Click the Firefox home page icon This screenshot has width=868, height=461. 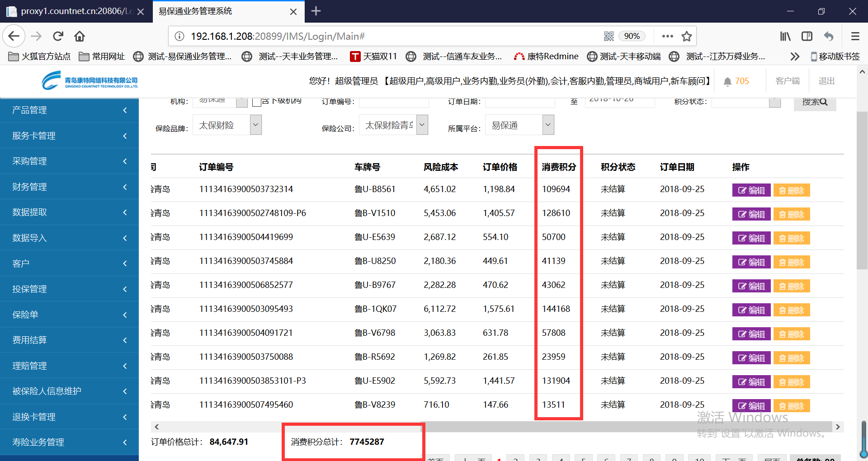tap(80, 36)
